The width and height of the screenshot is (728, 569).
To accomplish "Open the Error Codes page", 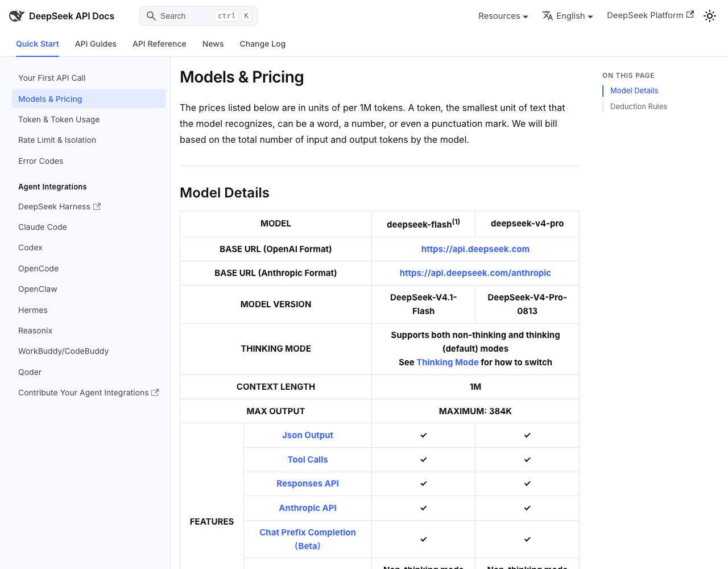I will click(89, 161).
